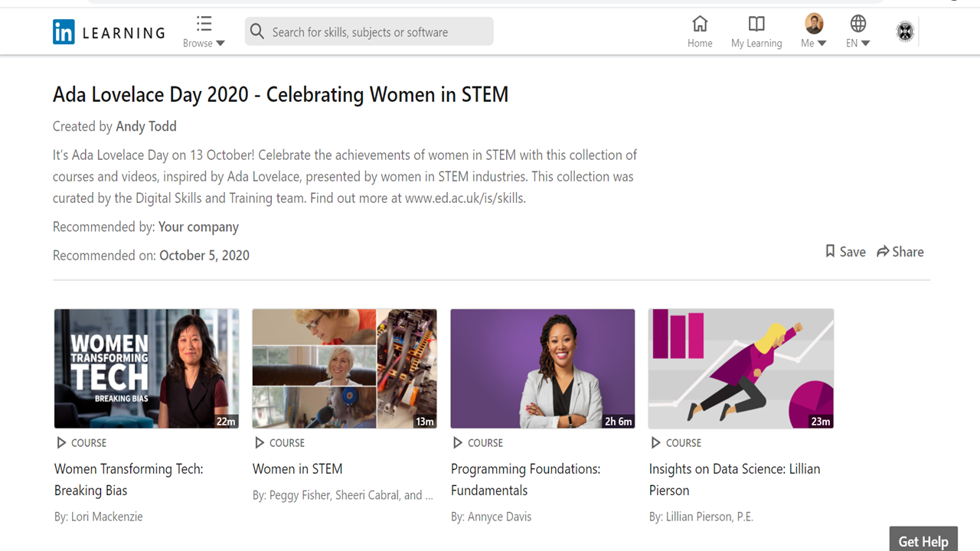This screenshot has height=551, width=980.
Task: Open Insights on Data Science thumbnail
Action: (x=741, y=369)
